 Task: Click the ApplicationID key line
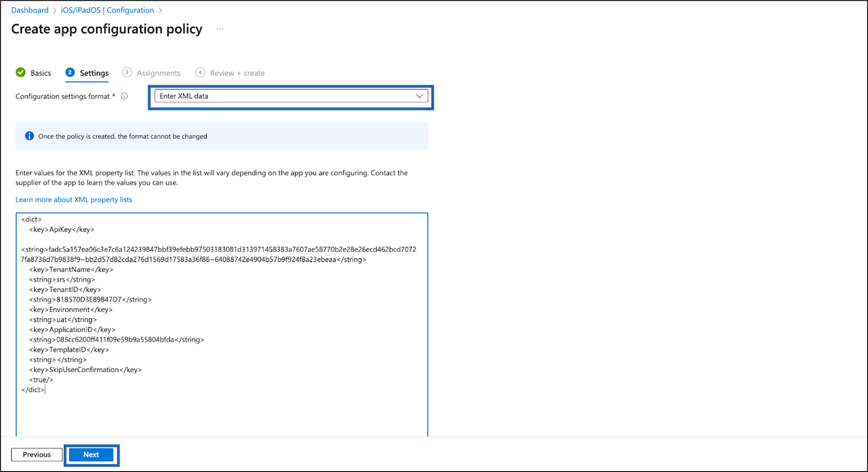(72, 329)
